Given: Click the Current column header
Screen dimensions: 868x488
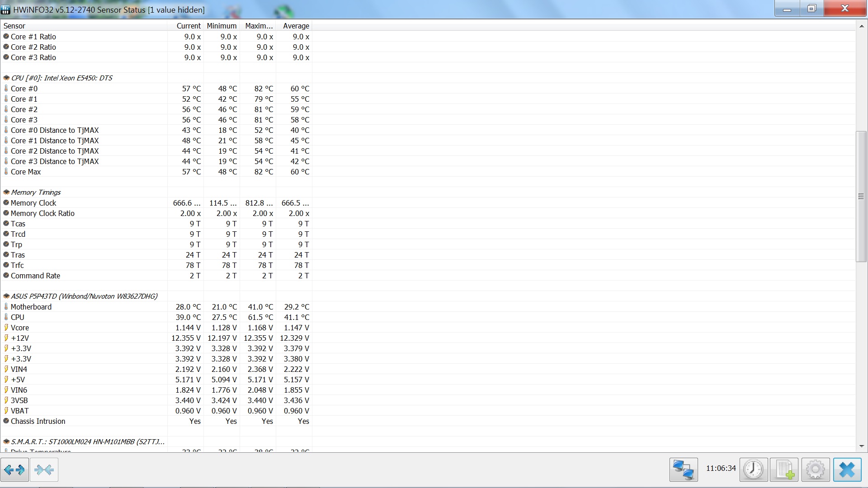Looking at the screenshot, I should 188,26.
